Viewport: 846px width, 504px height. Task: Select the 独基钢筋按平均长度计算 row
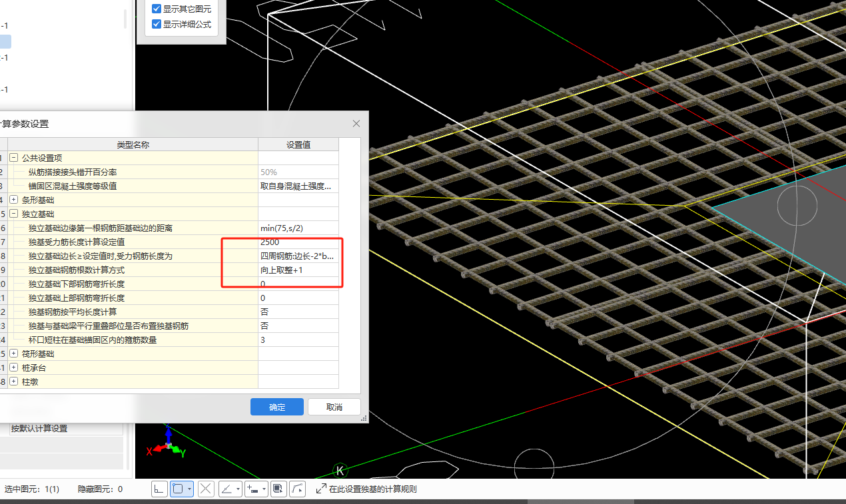click(x=169, y=312)
